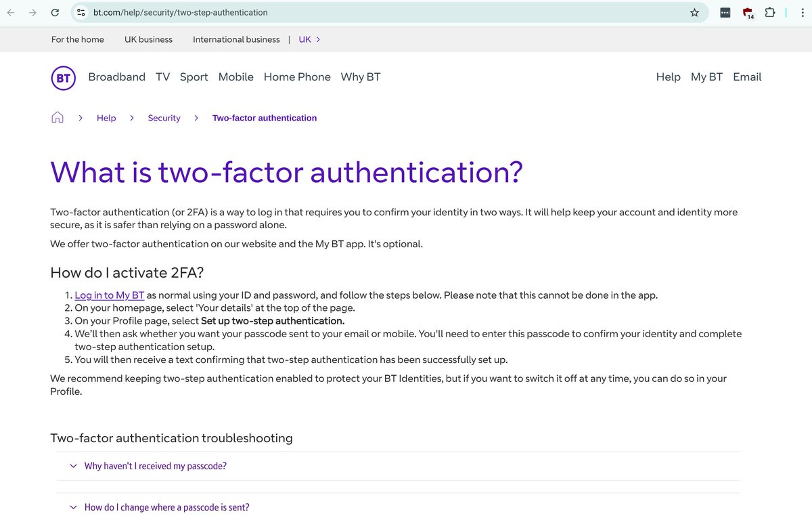
Task: Open the UK region selector
Action: 309,39
